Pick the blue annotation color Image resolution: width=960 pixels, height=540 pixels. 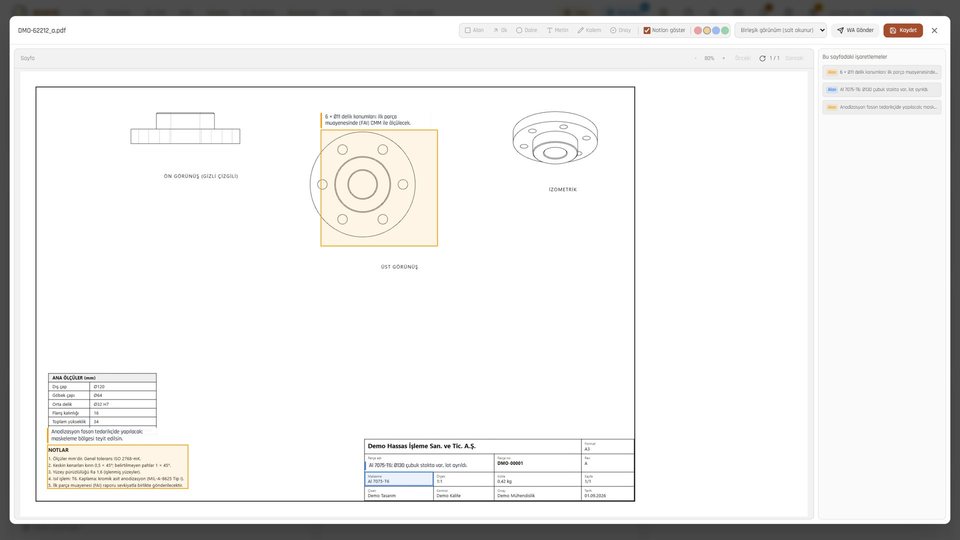pos(716,30)
